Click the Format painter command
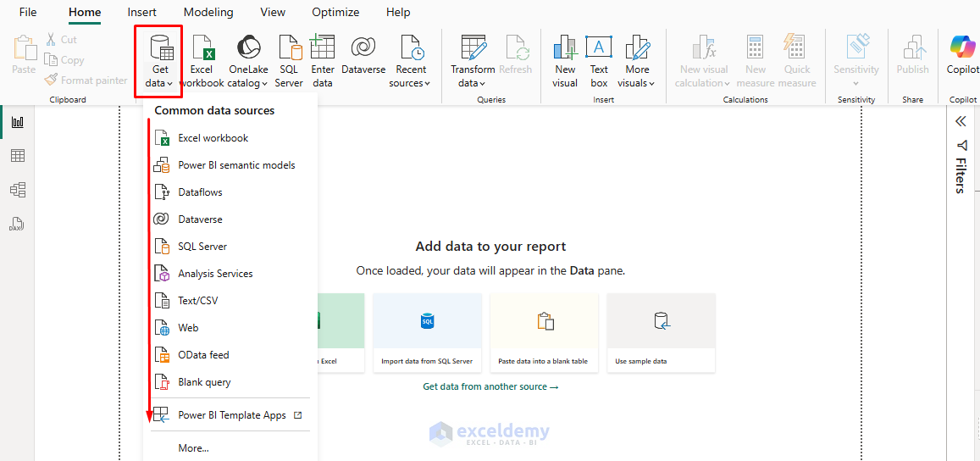Image resolution: width=980 pixels, height=461 pixels. 86,80
